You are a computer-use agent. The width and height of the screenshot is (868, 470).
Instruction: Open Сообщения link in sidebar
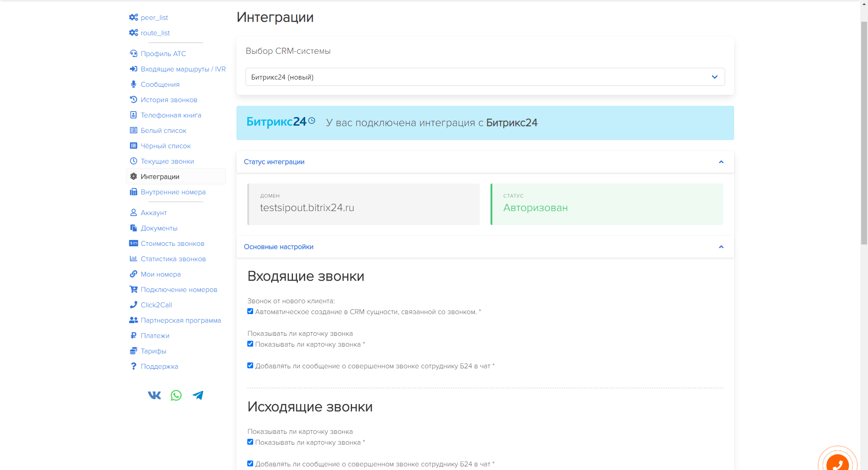(x=160, y=85)
